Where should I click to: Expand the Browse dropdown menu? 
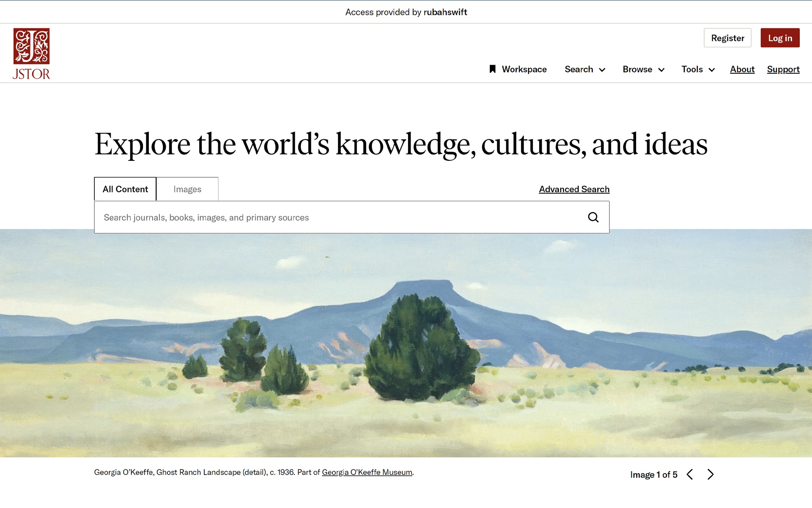point(644,69)
